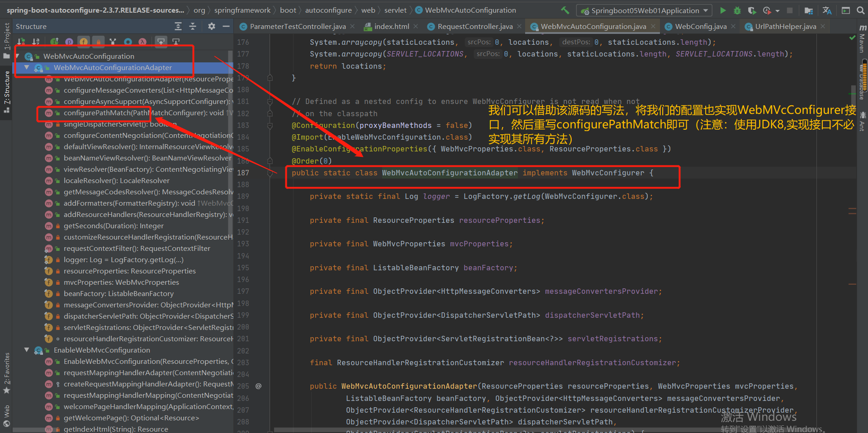Run with coverage shield icon
Screen dimensions: 868x433
752,10
